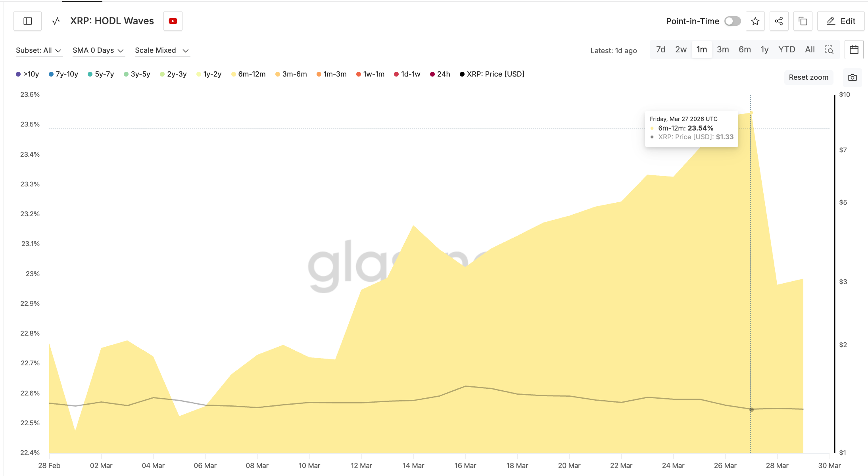Click the copy chart icon

pyautogui.click(x=803, y=21)
